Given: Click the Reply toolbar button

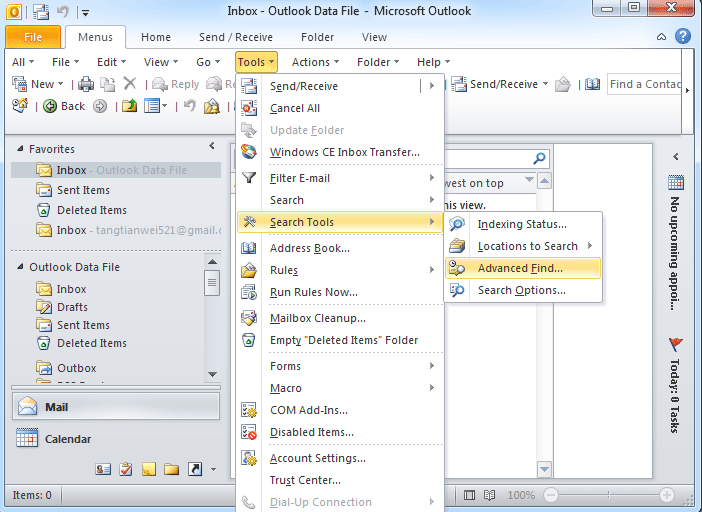Looking at the screenshot, I should pyautogui.click(x=176, y=84).
